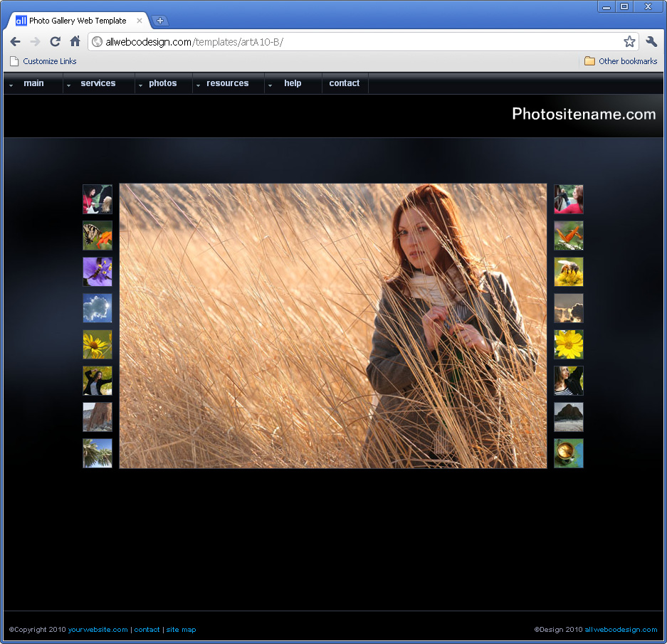
Task: Expand the main menu dropdown arrow
Action: coord(11,85)
